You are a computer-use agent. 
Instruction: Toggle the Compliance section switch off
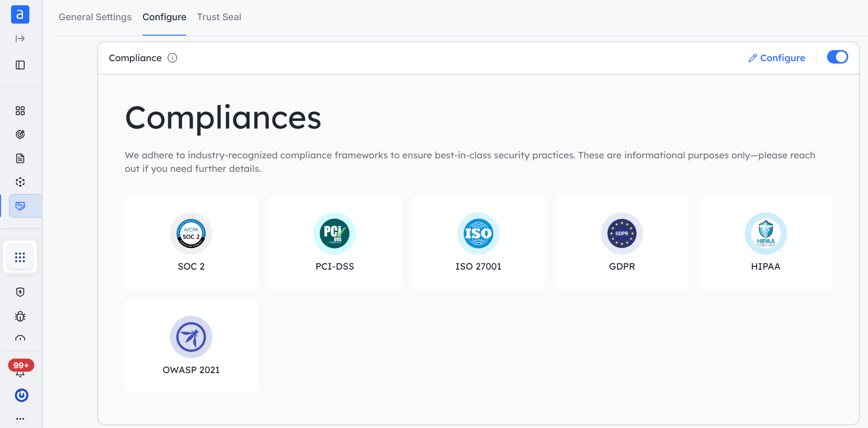pos(838,57)
